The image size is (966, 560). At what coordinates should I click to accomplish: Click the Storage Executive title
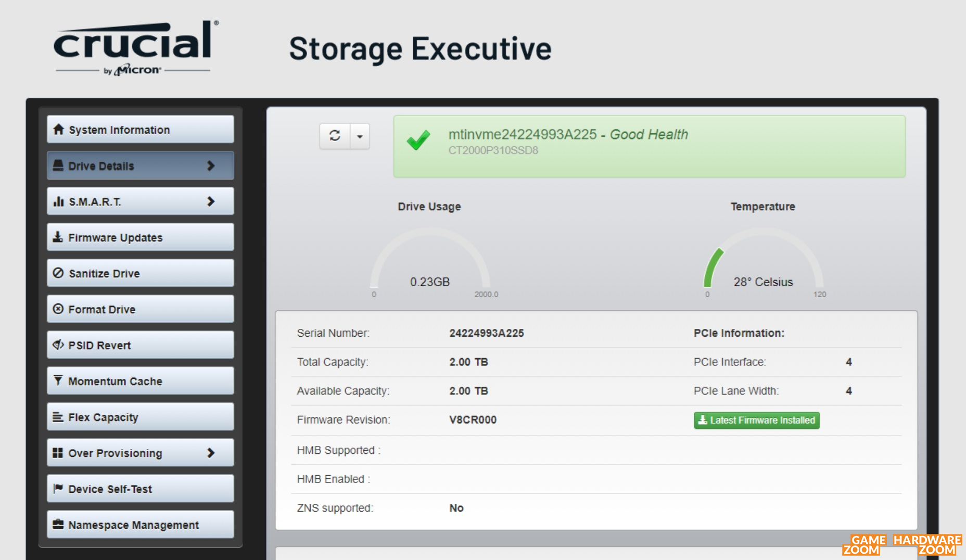420,48
